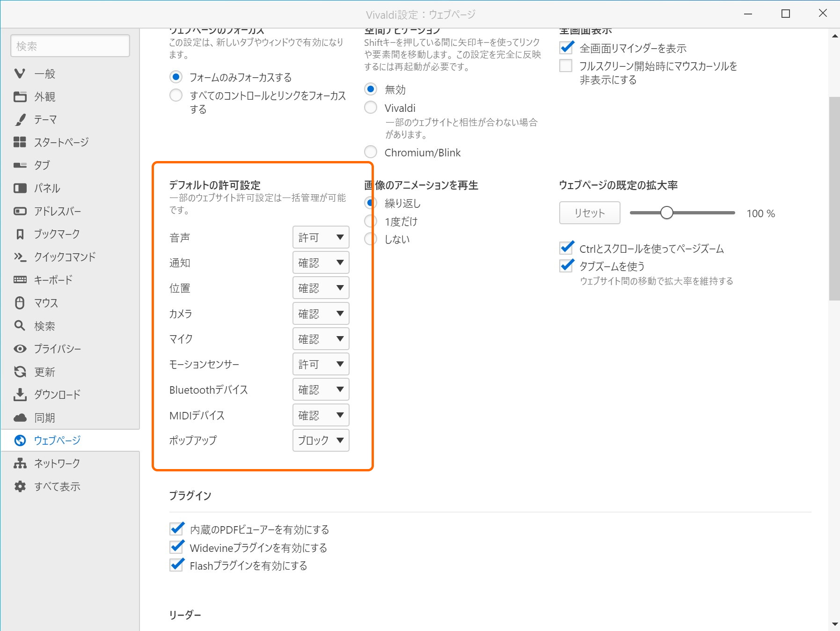Enable フルスクリーン開始時にマウスカーソルを非表示にする checkbox
This screenshot has height=631, width=840.
click(x=565, y=66)
